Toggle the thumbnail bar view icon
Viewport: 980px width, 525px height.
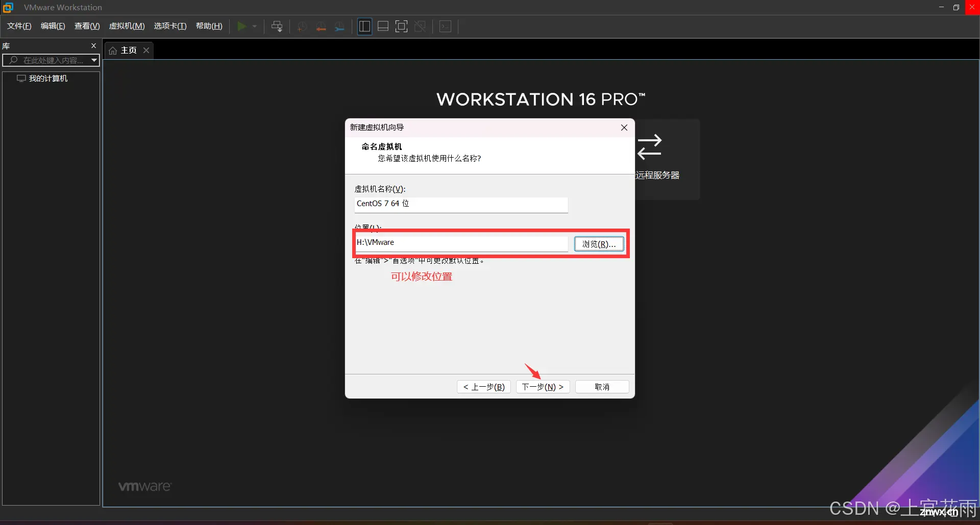pyautogui.click(x=383, y=26)
